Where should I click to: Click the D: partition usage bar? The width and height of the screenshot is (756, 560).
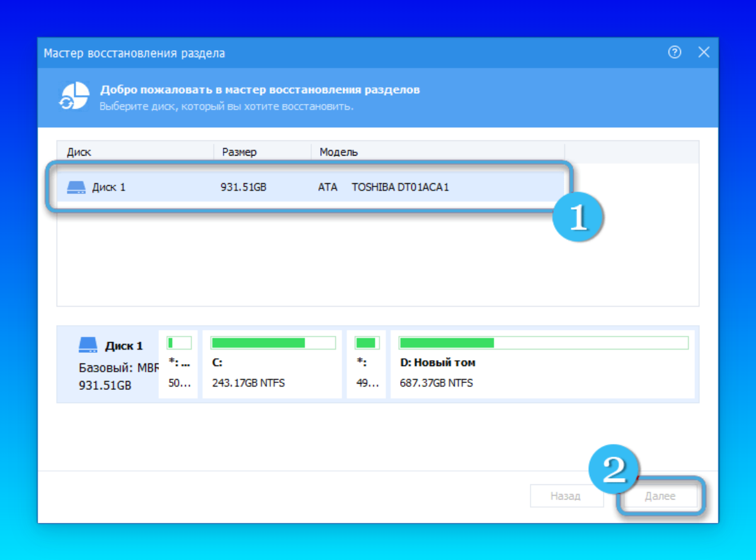pyautogui.click(x=544, y=343)
